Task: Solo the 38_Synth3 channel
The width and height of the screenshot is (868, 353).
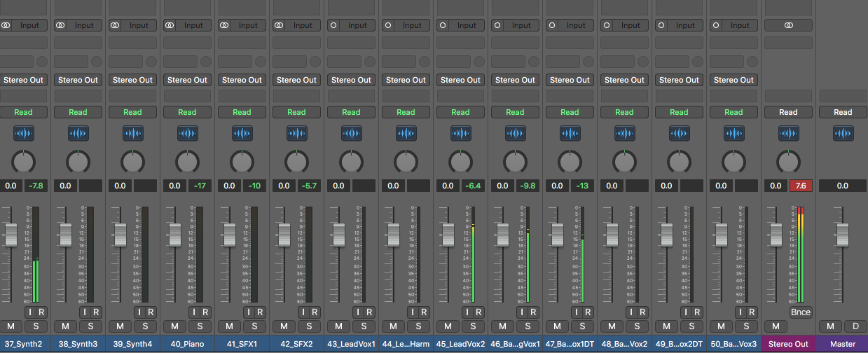Action: tap(90, 326)
